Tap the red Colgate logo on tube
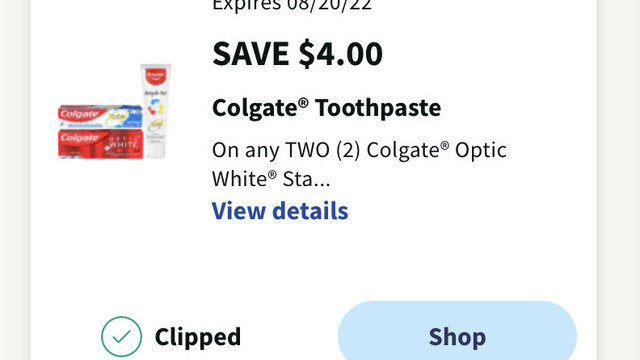The height and width of the screenshot is (360, 640). click(156, 76)
